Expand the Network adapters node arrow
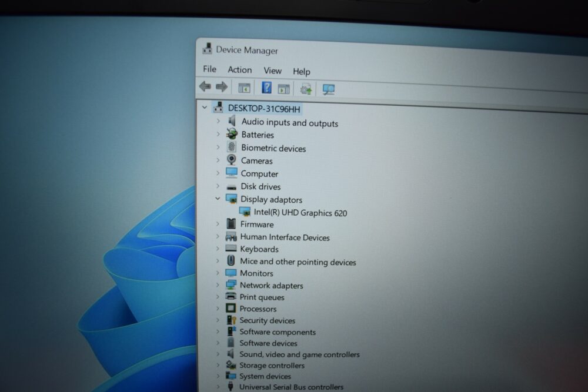The image size is (588, 392). (218, 285)
